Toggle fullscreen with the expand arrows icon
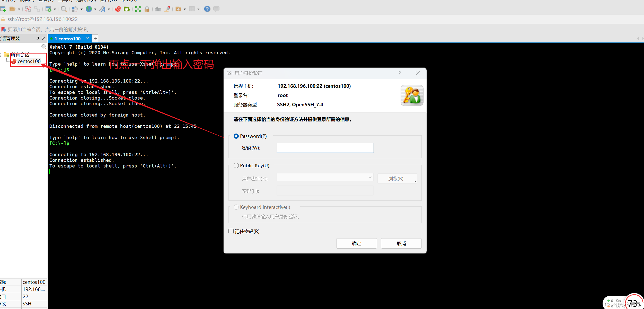Viewport: 644px width, 309px height. click(x=138, y=9)
